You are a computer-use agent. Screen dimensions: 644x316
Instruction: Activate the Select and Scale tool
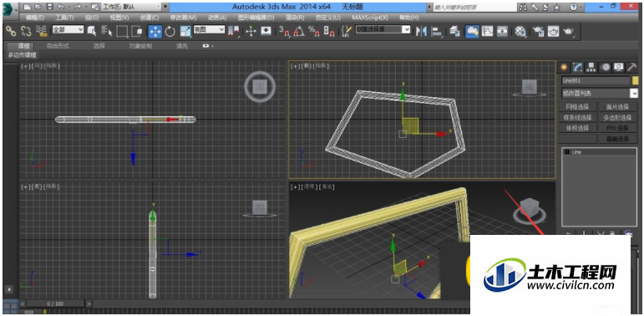pyautogui.click(x=185, y=31)
